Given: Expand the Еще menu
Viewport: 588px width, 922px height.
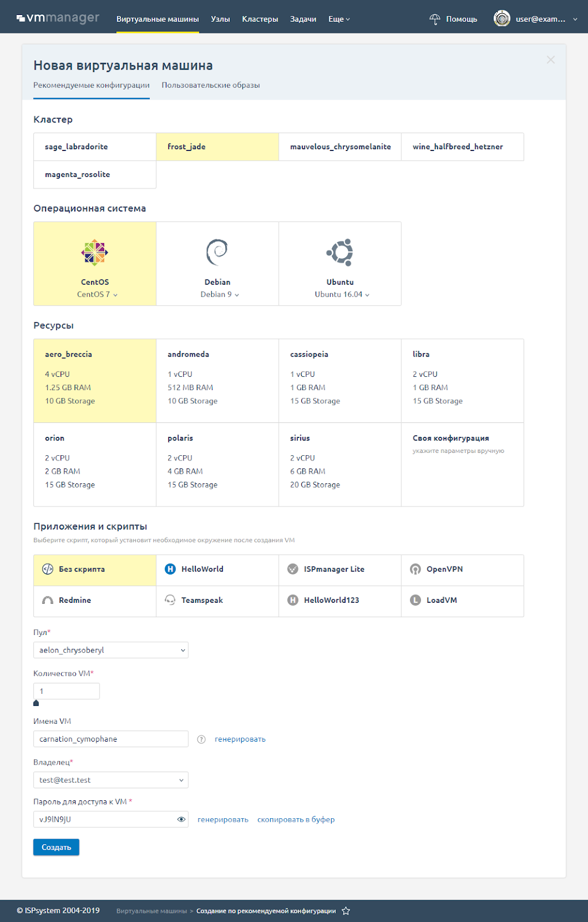Looking at the screenshot, I should click(339, 19).
